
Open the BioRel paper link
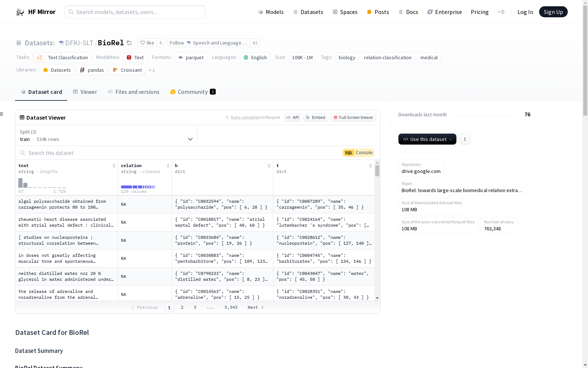tap(463, 187)
